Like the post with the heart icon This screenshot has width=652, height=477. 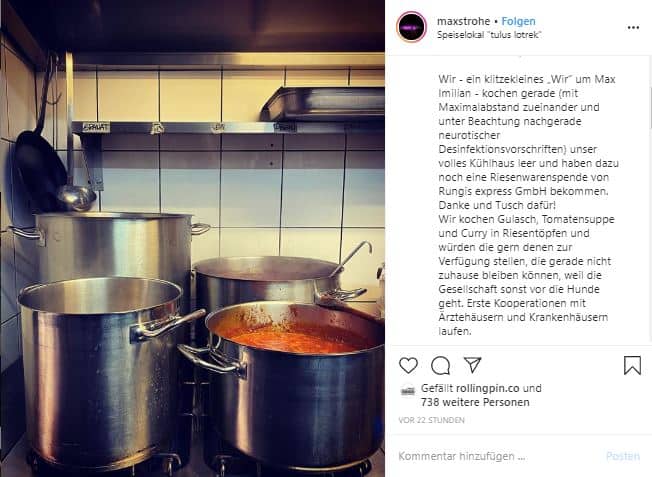click(408, 366)
